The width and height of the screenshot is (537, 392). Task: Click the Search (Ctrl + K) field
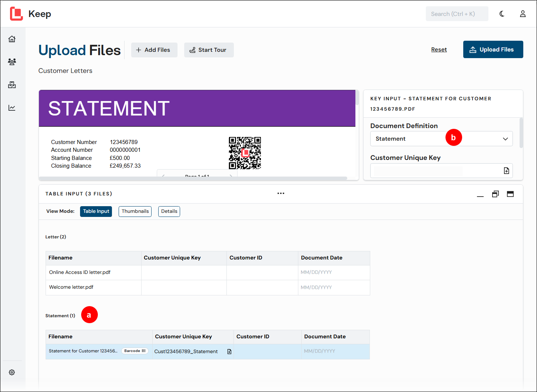coord(457,14)
